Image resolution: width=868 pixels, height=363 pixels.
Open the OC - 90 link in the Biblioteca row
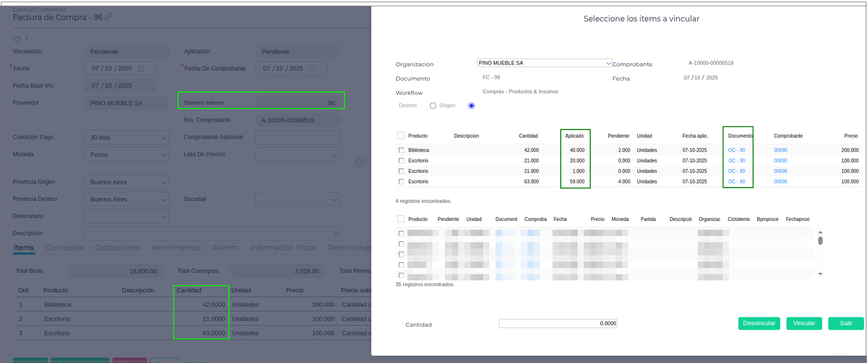pos(736,150)
